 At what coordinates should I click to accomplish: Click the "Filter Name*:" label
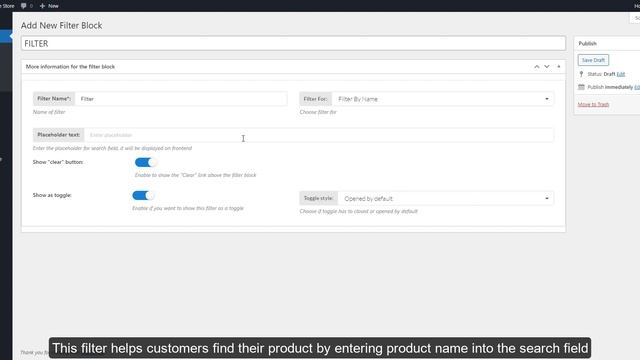pyautogui.click(x=54, y=98)
